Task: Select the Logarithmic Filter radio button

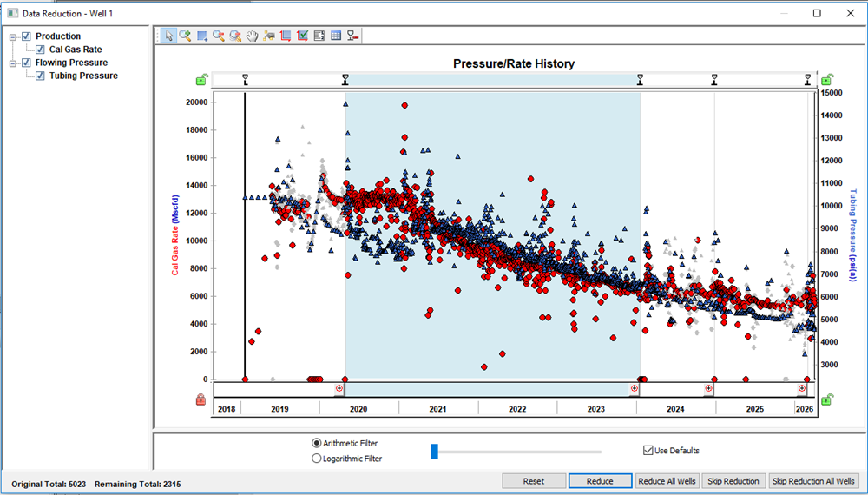Action: [x=317, y=459]
